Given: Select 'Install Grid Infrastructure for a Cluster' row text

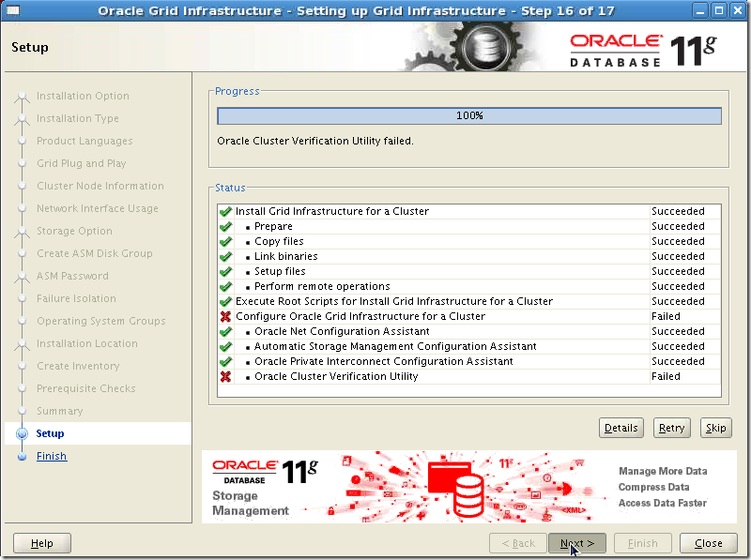Looking at the screenshot, I should pos(332,211).
